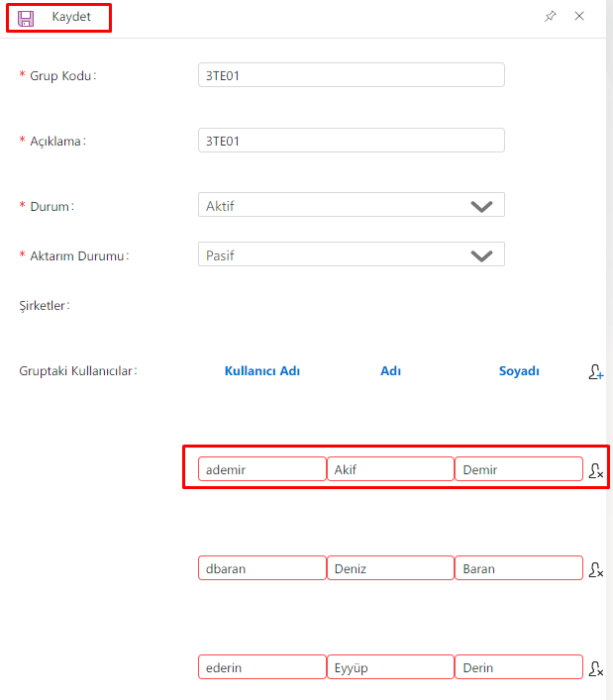The height and width of the screenshot is (700, 613).
Task: Pin the panel with the pin icon
Action: pyautogui.click(x=551, y=17)
